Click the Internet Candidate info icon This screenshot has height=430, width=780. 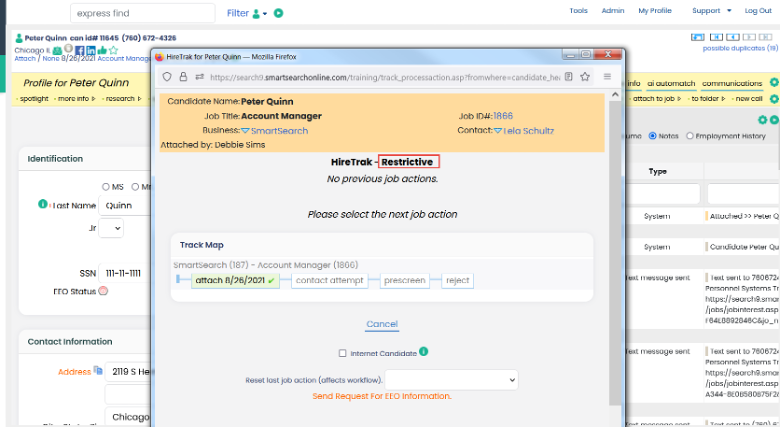424,352
